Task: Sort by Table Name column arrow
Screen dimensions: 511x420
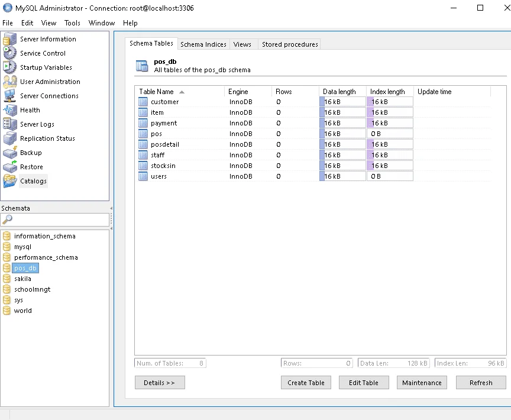Action: 182,92
